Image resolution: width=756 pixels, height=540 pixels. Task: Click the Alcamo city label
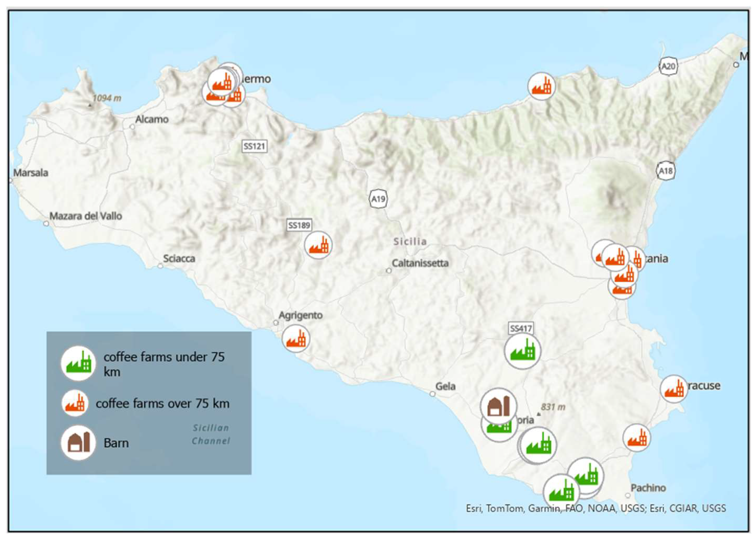tap(152, 119)
